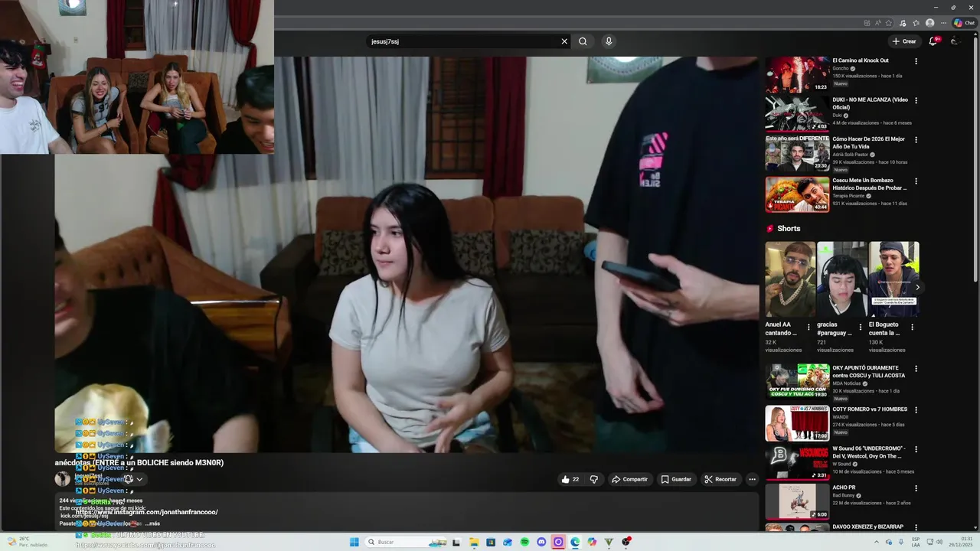Viewport: 980px width, 551px height.
Task: Click the YouTube search magnifier button
Action: pyautogui.click(x=583, y=41)
